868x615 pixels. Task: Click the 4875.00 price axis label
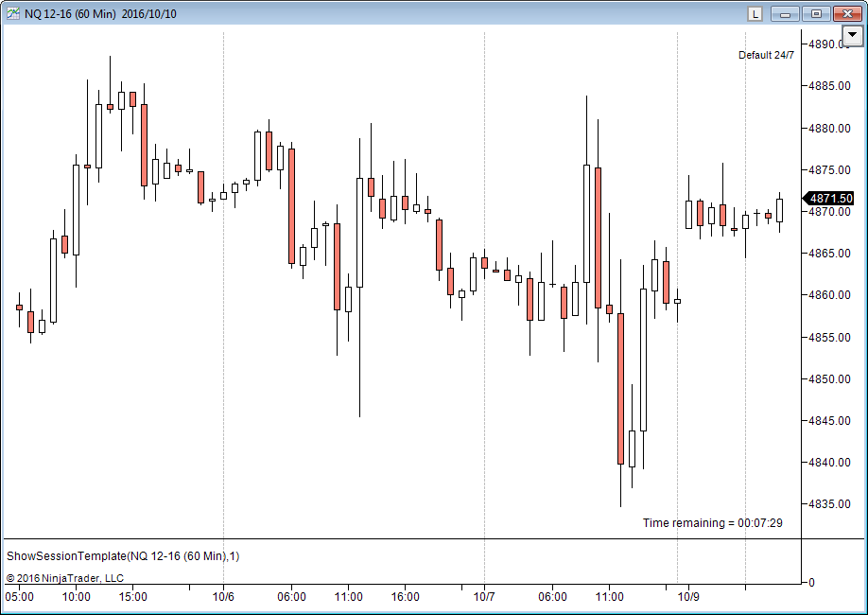[x=829, y=169]
